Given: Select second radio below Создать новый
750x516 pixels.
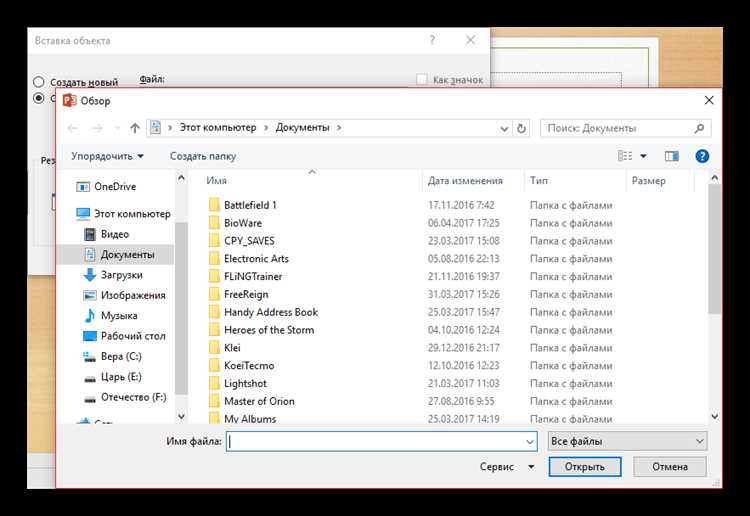Looking at the screenshot, I should click(x=39, y=98).
